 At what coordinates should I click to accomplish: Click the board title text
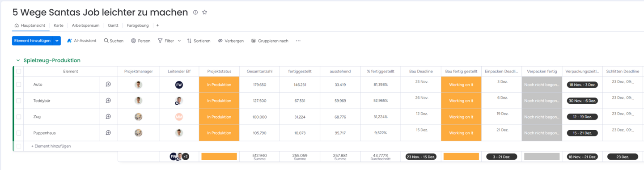coord(100,13)
